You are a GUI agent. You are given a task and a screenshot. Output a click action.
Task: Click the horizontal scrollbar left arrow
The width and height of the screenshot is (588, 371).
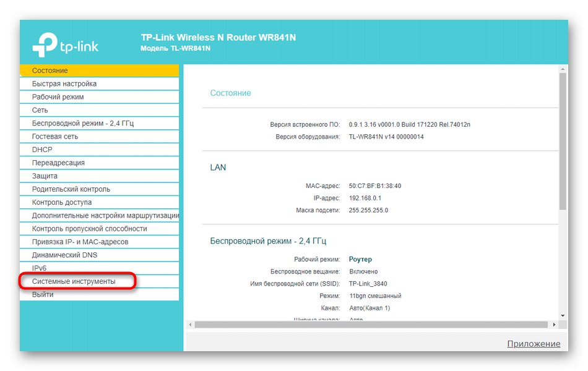pyautogui.click(x=190, y=325)
